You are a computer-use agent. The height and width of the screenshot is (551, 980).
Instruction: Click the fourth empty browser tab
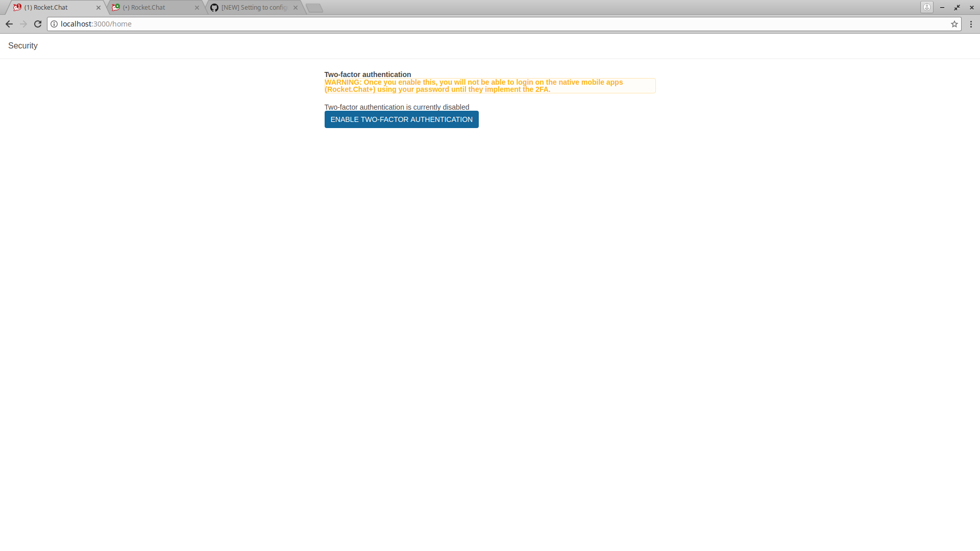[x=314, y=8]
